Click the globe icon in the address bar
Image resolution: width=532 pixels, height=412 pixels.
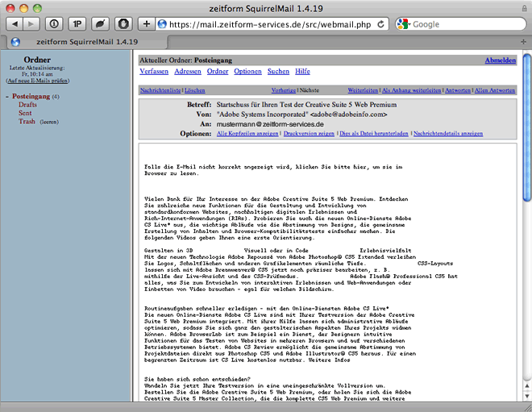(163, 24)
